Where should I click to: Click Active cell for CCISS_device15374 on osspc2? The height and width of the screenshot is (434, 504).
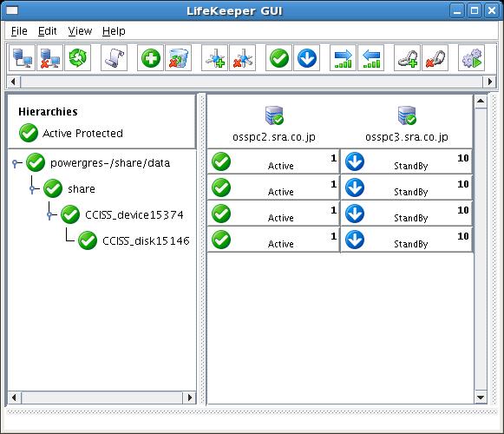tap(273, 214)
